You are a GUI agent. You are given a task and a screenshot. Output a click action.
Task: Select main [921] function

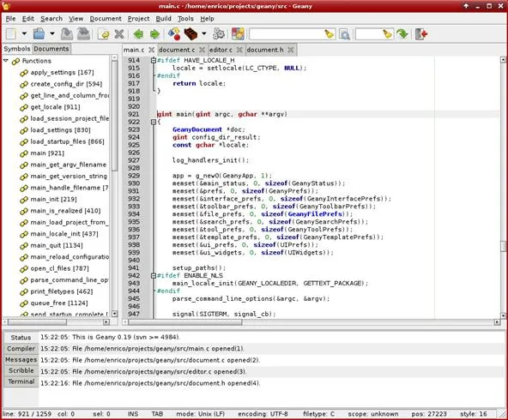tap(47, 153)
